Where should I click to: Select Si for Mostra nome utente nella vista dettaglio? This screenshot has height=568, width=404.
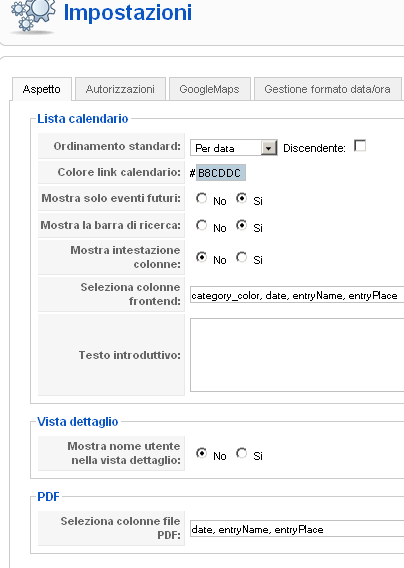(x=241, y=453)
